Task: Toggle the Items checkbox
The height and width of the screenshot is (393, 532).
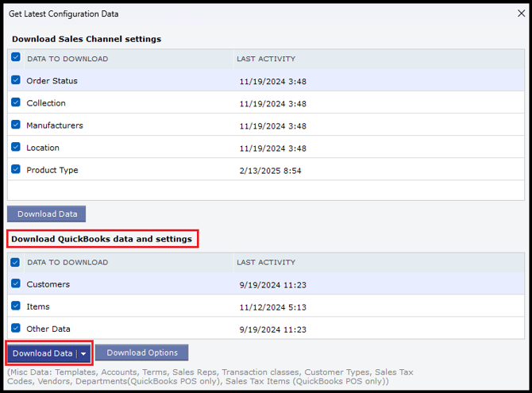Action: (x=16, y=306)
